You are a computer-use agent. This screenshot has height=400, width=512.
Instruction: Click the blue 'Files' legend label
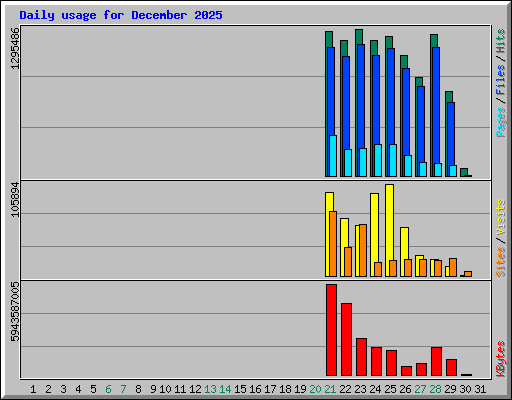pos(501,79)
